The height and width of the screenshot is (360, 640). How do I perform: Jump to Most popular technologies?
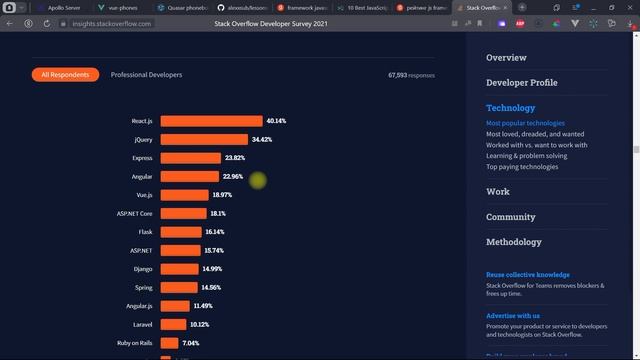[x=525, y=123]
